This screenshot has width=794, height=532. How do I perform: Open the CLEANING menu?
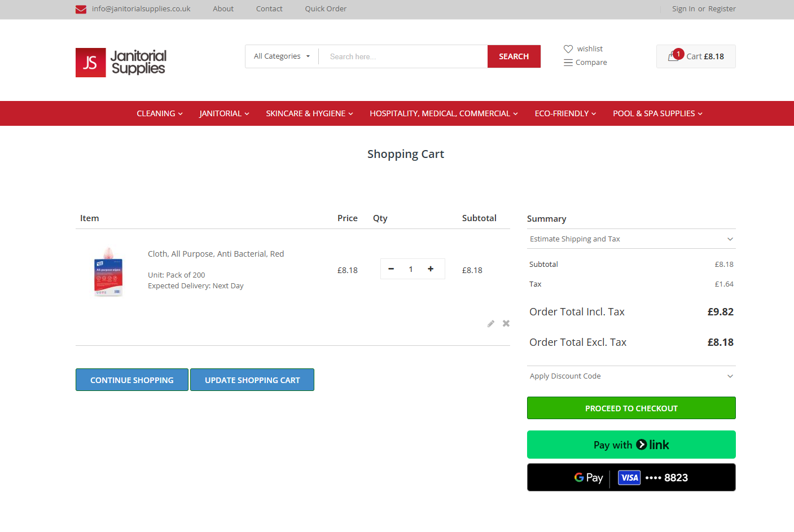coord(160,113)
